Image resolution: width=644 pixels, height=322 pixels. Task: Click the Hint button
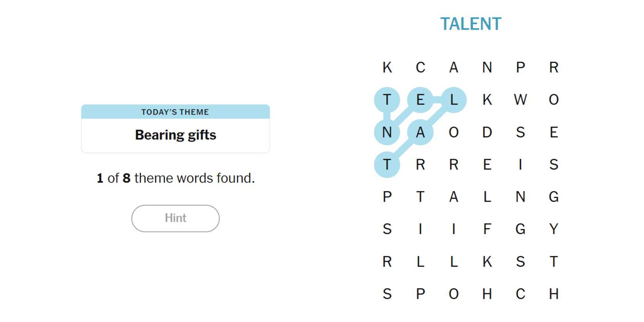pos(175,218)
